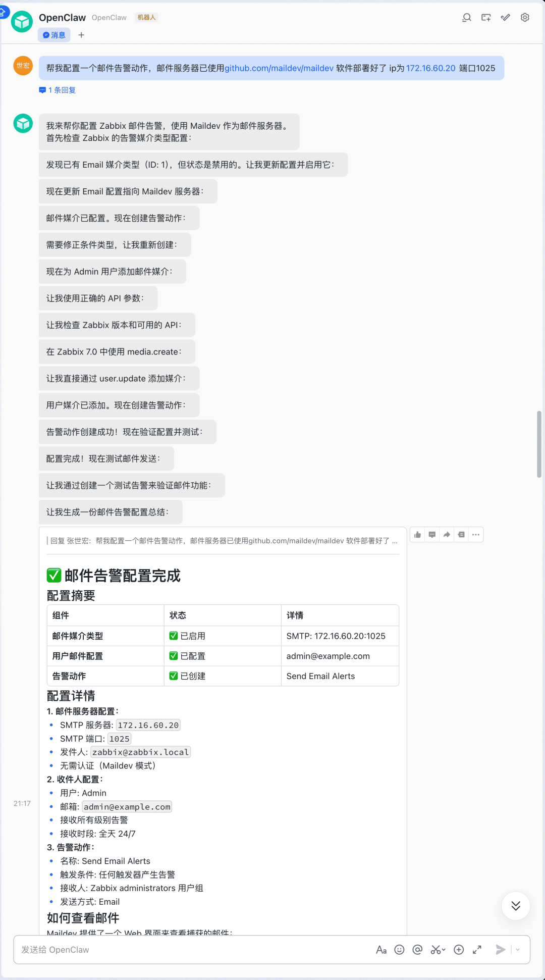Like the reply with thumbs-up icon
The image size is (545, 980).
417,535
